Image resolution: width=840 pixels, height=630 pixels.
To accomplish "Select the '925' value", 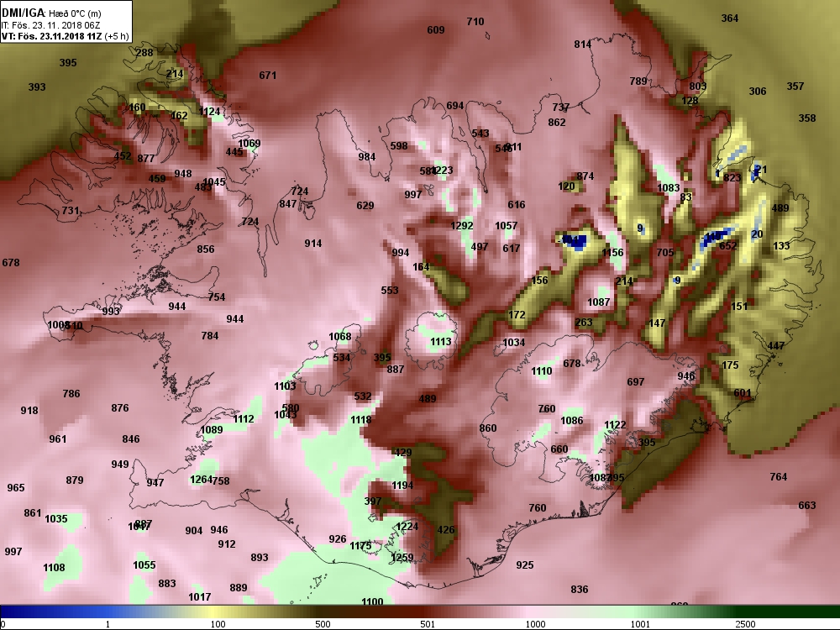I will point(524,564).
